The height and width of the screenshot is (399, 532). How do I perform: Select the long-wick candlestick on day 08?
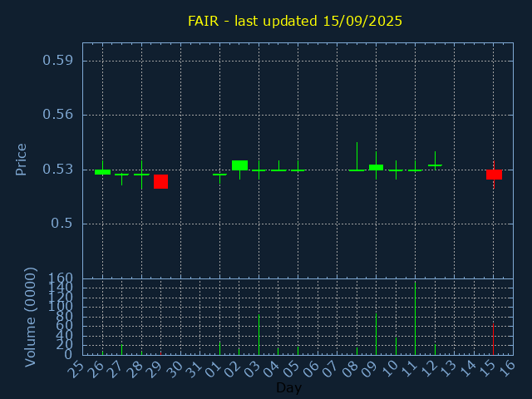pyautogui.click(x=357, y=156)
